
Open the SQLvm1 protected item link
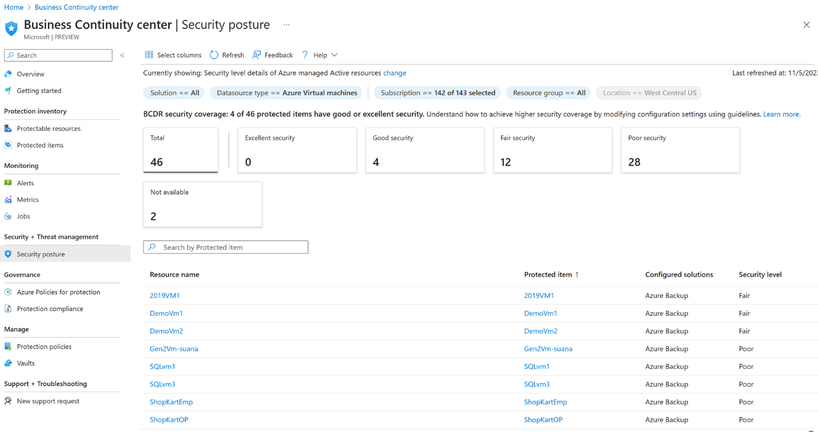coord(537,367)
